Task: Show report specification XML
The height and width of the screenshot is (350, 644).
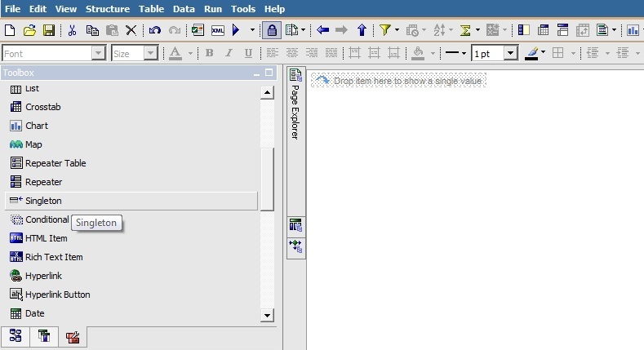Action: click(218, 30)
